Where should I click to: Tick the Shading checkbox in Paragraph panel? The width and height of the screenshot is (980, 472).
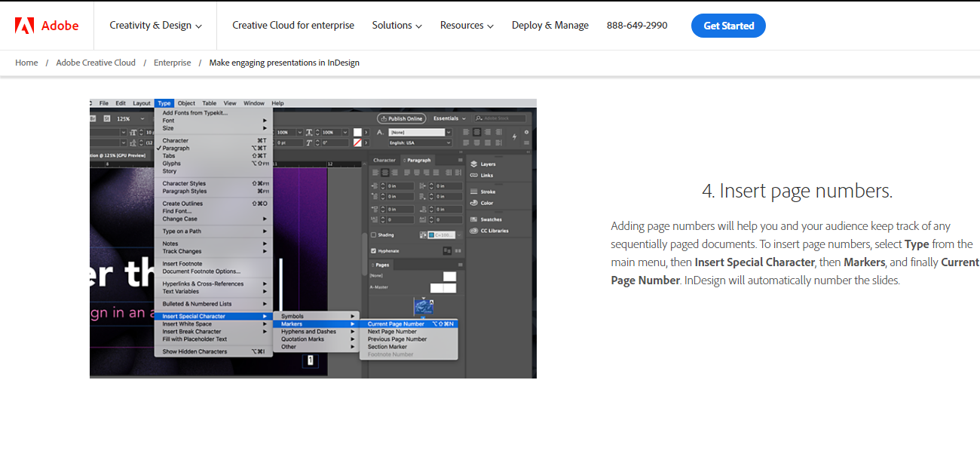(x=374, y=234)
